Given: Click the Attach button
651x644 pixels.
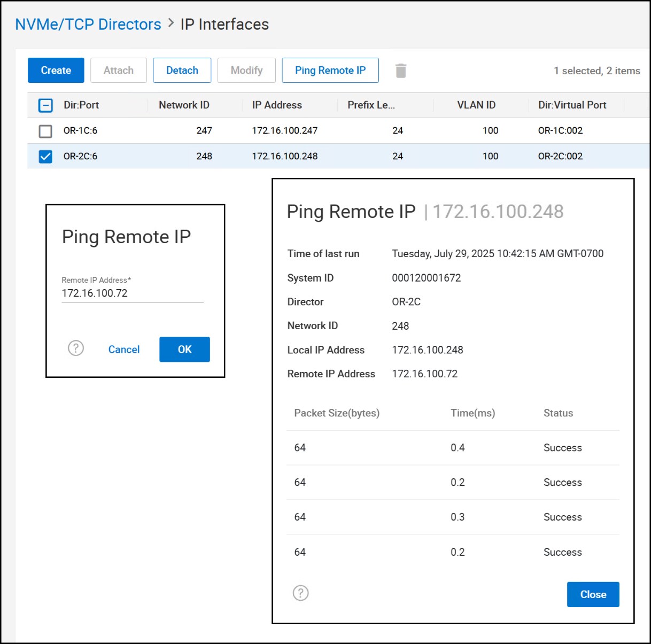Looking at the screenshot, I should (119, 71).
